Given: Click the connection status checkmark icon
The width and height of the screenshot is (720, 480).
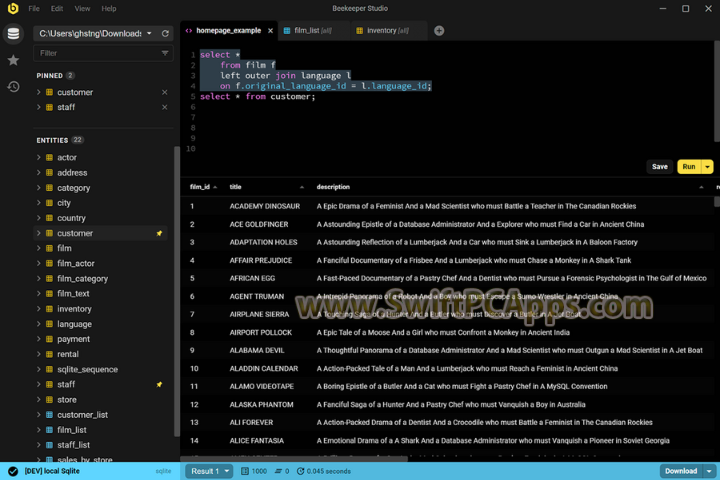Looking at the screenshot, I should [x=13, y=471].
